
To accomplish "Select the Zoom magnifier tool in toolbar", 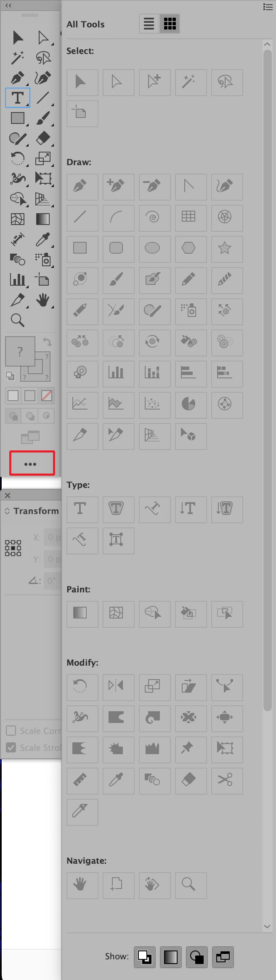I will click(x=18, y=320).
